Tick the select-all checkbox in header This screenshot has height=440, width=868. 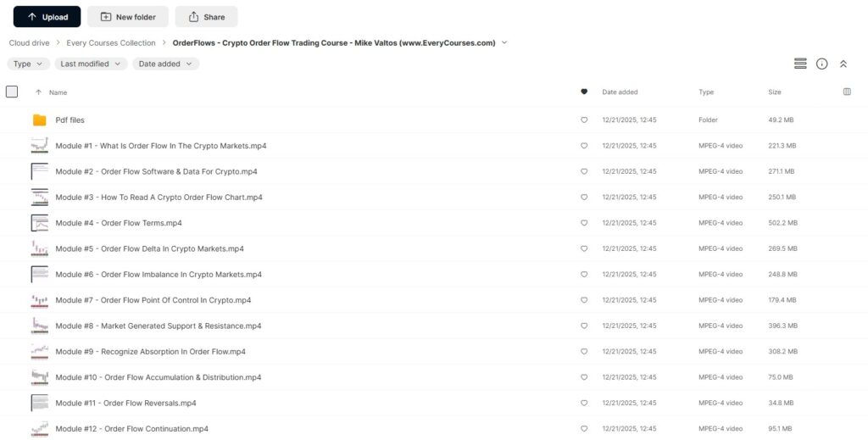coord(12,92)
